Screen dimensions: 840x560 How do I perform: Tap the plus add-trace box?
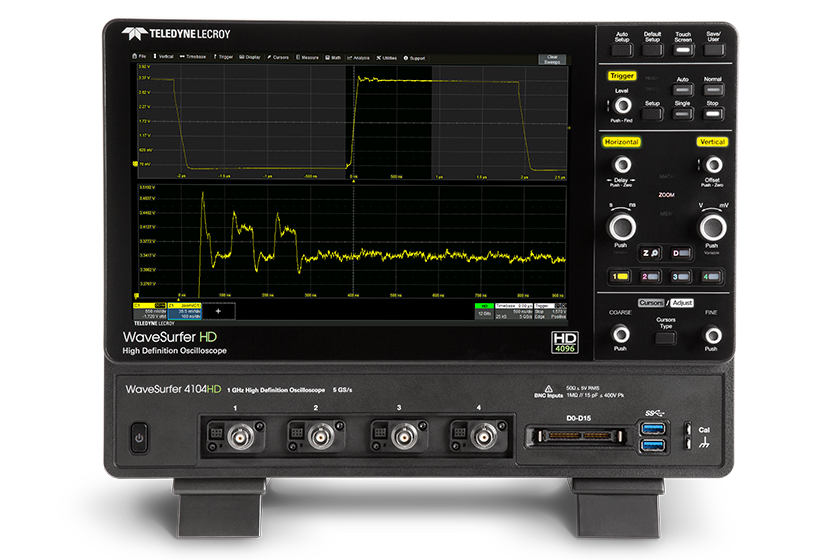click(218, 311)
